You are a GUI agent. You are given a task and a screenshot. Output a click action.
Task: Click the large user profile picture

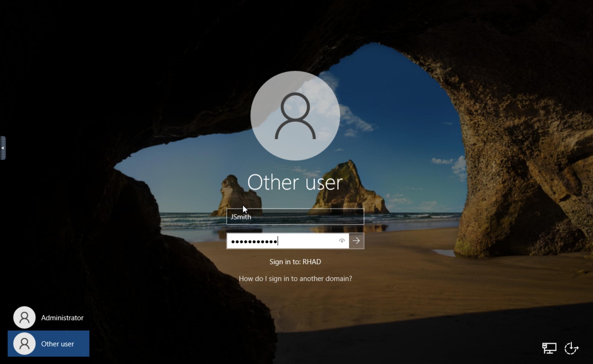pyautogui.click(x=295, y=116)
